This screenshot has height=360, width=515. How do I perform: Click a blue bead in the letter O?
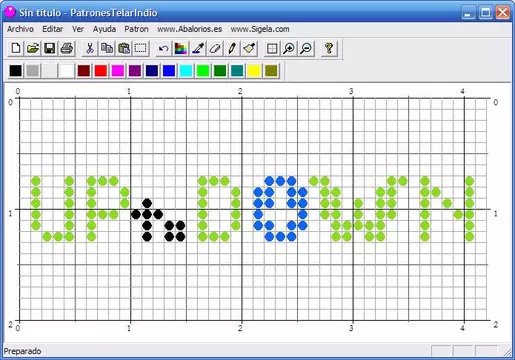(280, 181)
